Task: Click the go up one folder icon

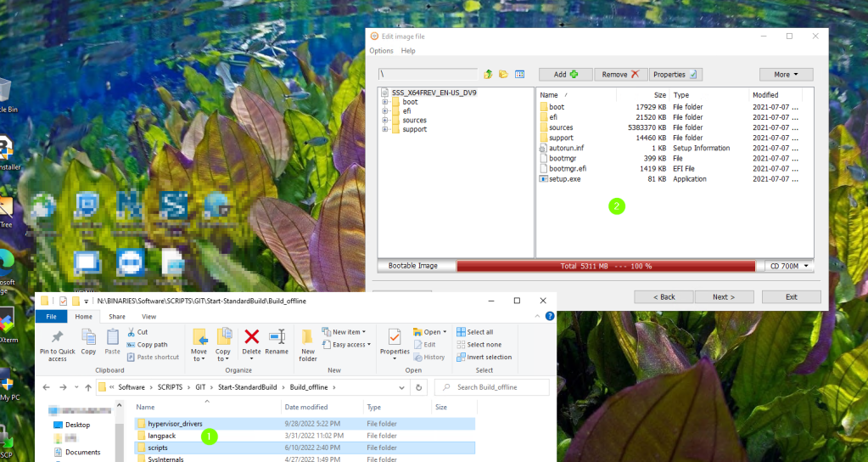Action: click(488, 75)
